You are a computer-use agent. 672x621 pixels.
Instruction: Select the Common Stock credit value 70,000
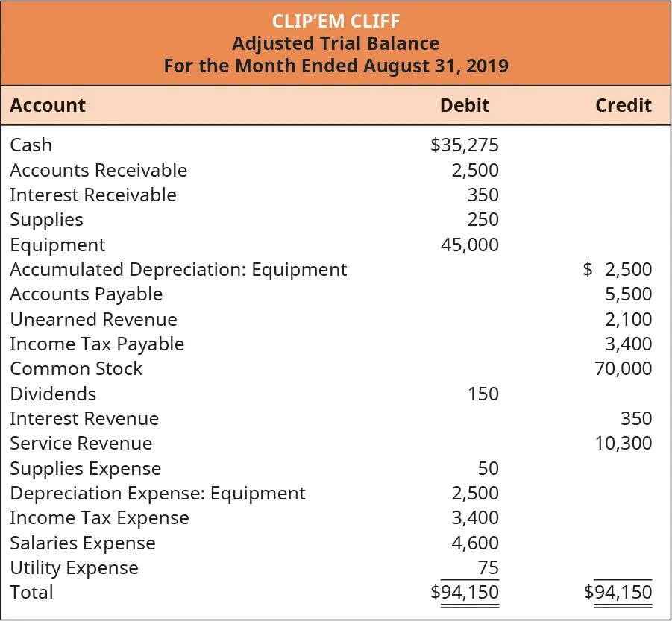[623, 369]
